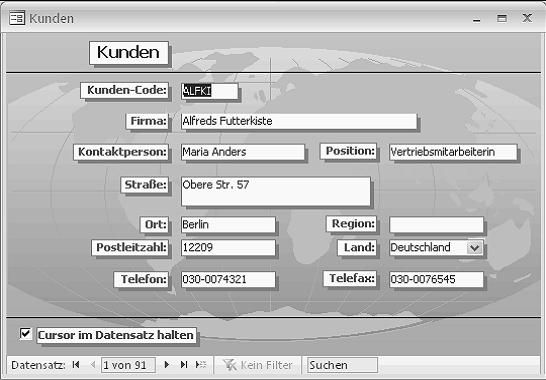Click the Telefax field 030-0076545
546x380 pixels.
pos(436,279)
